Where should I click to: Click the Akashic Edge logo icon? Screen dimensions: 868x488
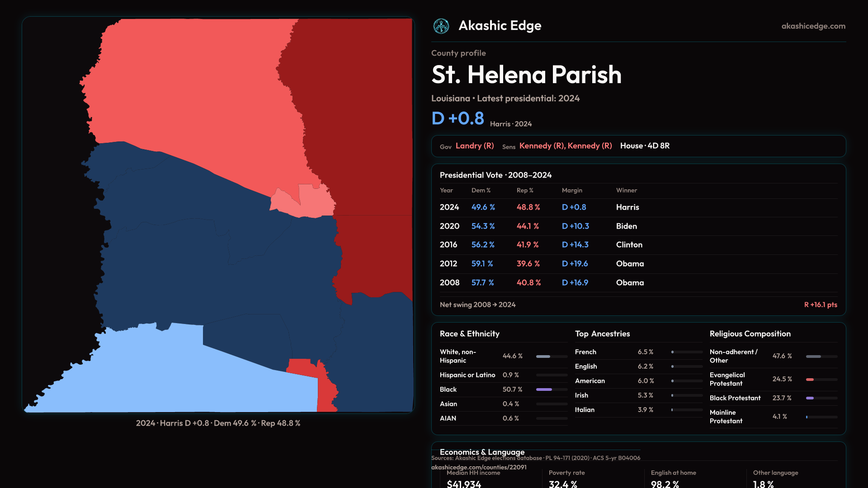click(441, 26)
